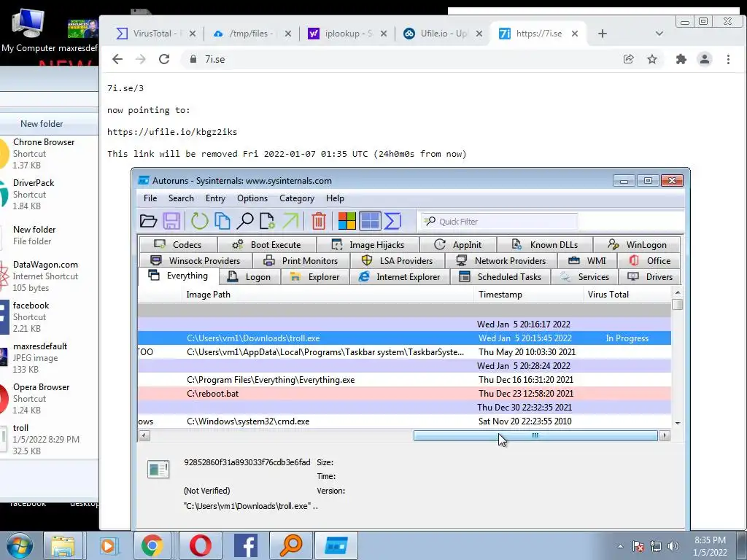Select the Everything tab

pyautogui.click(x=179, y=276)
